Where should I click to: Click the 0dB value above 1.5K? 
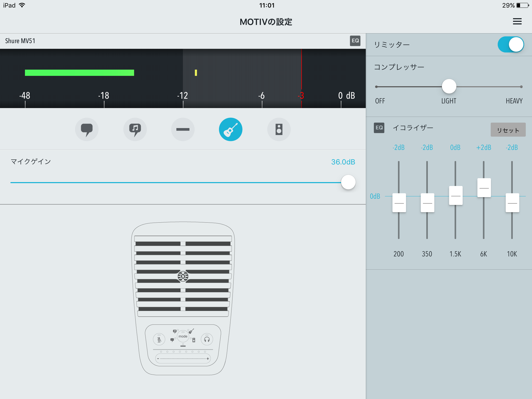point(455,148)
